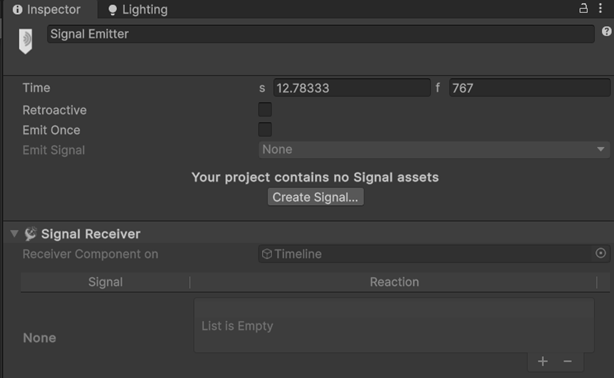Open the object picker beside Timeline

click(x=600, y=253)
